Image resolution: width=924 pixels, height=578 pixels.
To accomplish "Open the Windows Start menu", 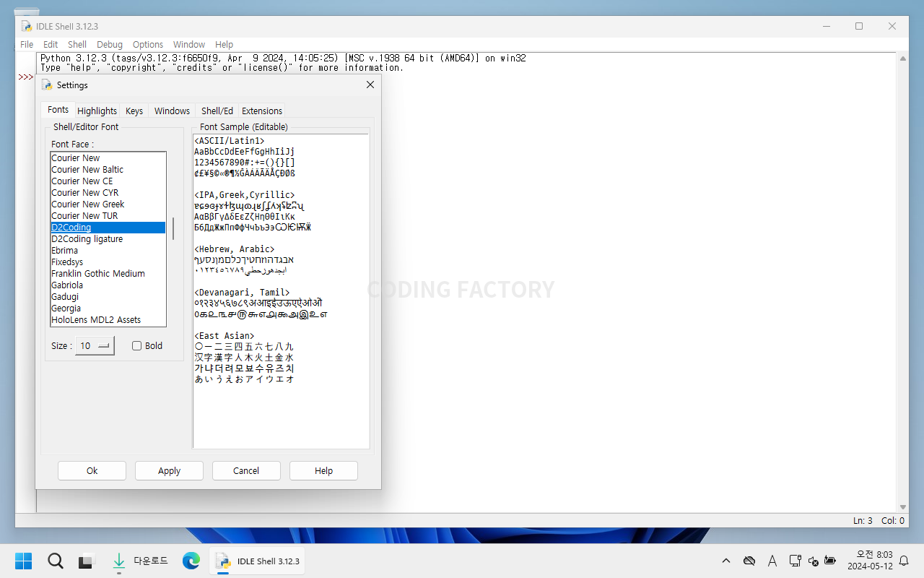I will coord(23,561).
